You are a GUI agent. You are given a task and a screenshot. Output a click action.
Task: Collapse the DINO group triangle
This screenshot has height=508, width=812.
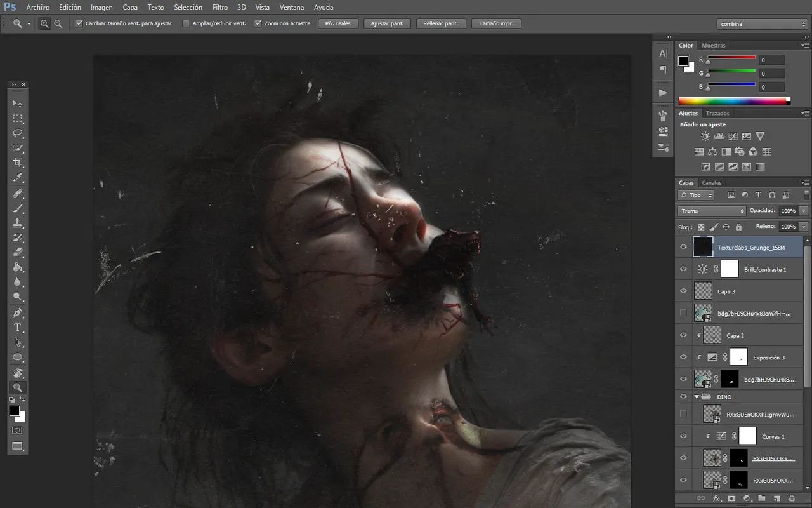697,397
